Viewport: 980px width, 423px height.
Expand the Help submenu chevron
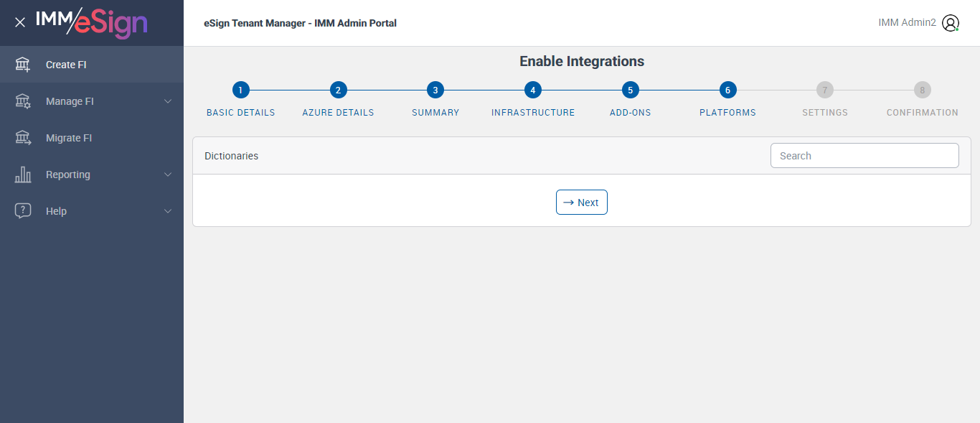click(x=168, y=211)
